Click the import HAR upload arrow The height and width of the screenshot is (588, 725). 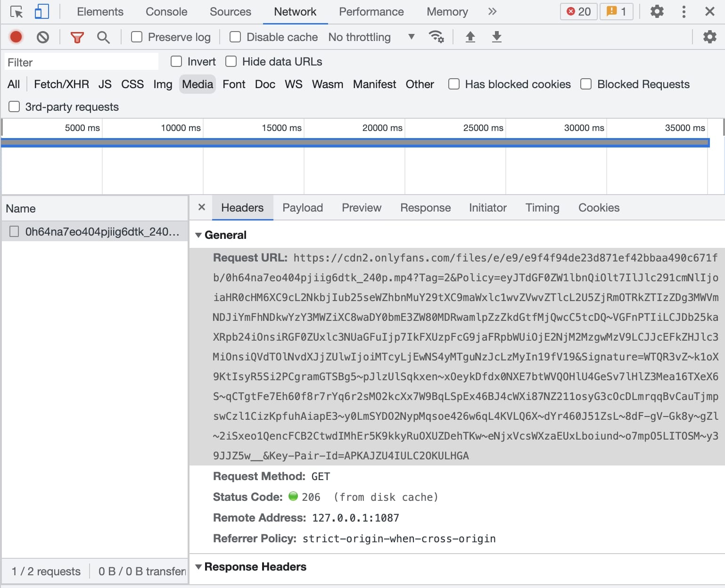pos(470,37)
